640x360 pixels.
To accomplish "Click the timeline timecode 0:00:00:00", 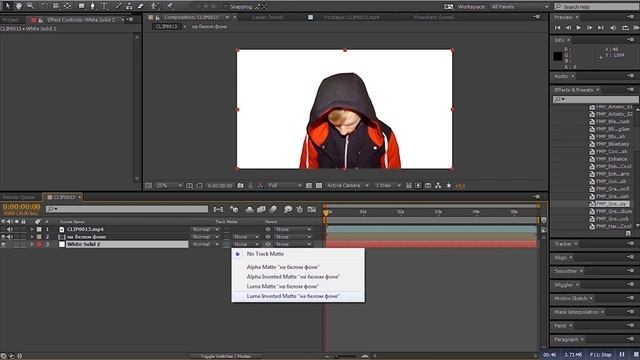I will 22,207.
